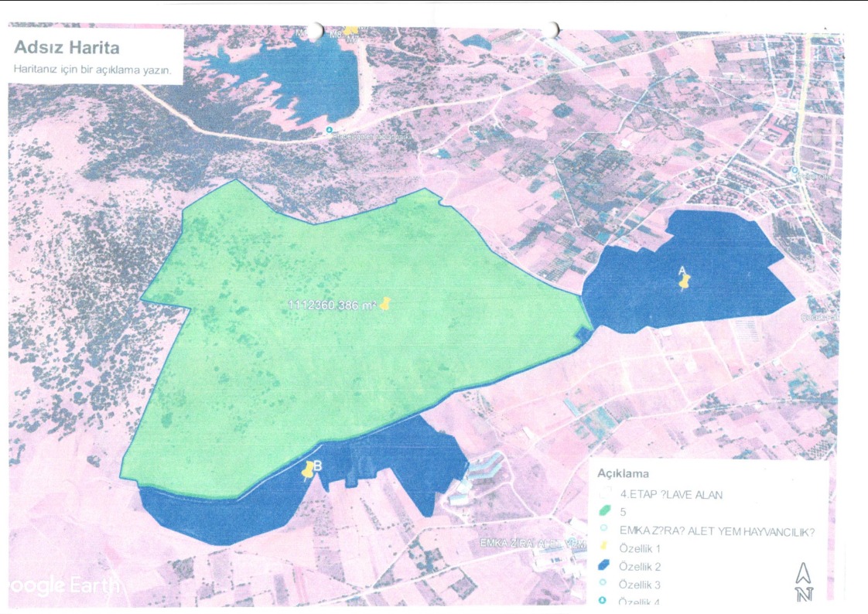Click the Adsız Harita map title
Viewport: 868px width, 614px height.
tap(67, 48)
